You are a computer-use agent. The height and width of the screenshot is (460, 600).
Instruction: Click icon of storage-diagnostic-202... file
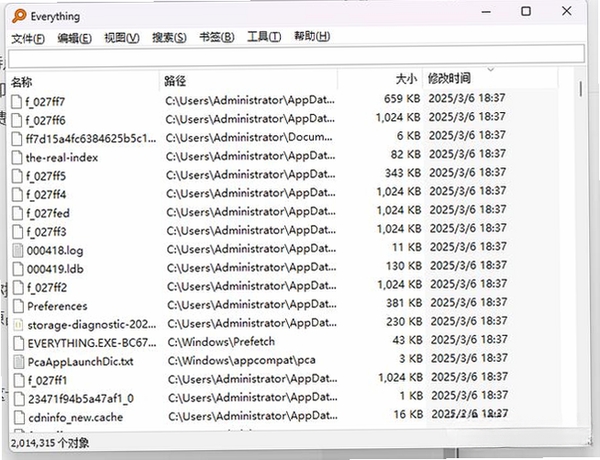click(19, 325)
